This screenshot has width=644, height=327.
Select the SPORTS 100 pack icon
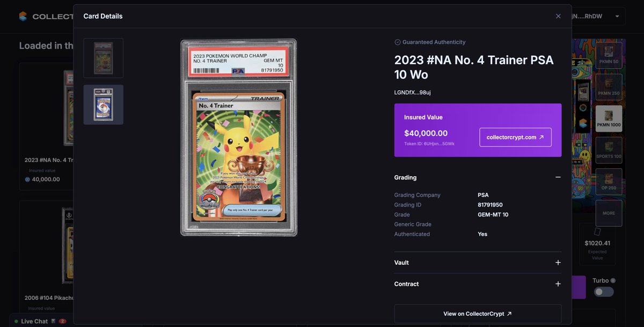pyautogui.click(x=609, y=150)
